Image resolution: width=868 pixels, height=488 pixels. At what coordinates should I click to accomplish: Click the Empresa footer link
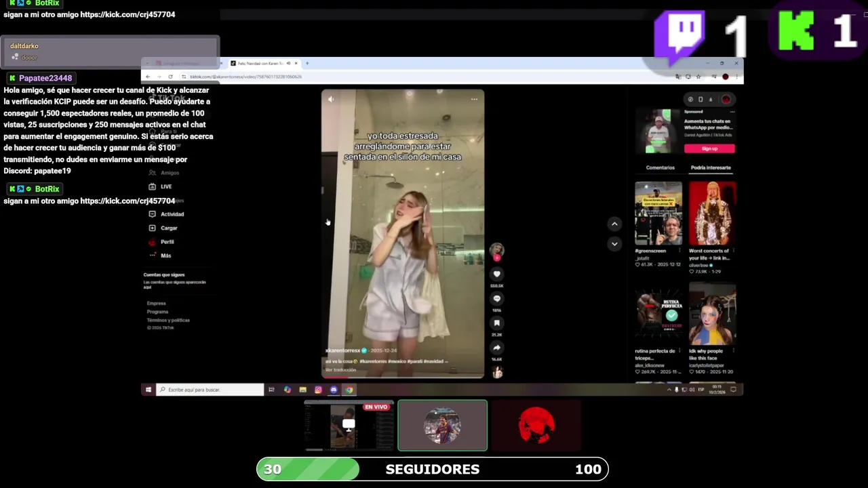coord(156,304)
